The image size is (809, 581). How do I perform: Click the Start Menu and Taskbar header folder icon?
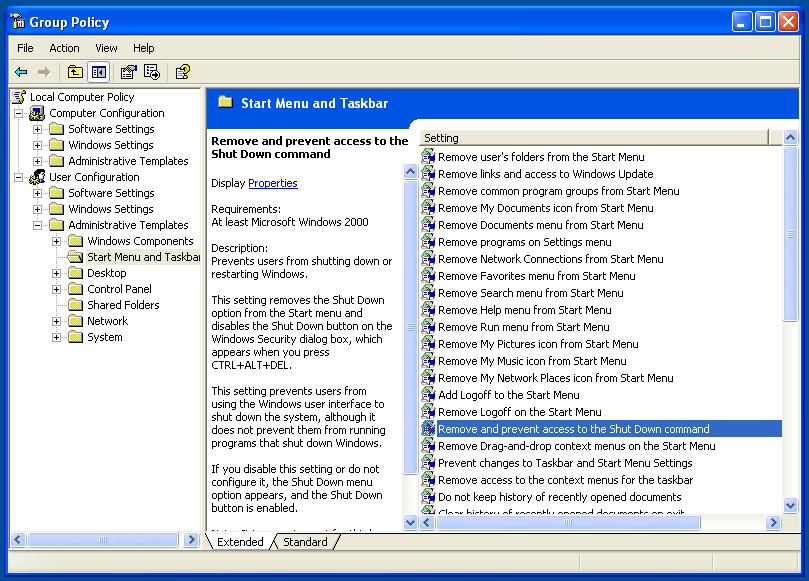225,102
